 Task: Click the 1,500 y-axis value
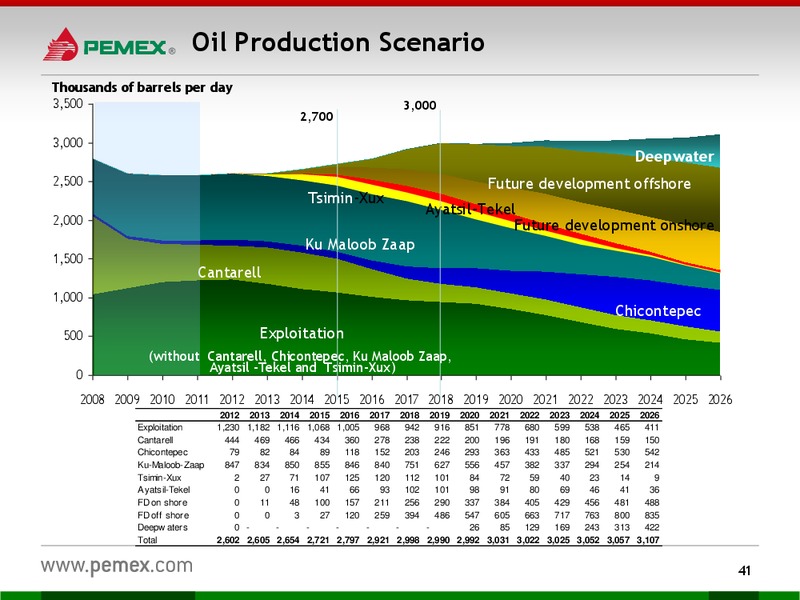click(x=68, y=259)
